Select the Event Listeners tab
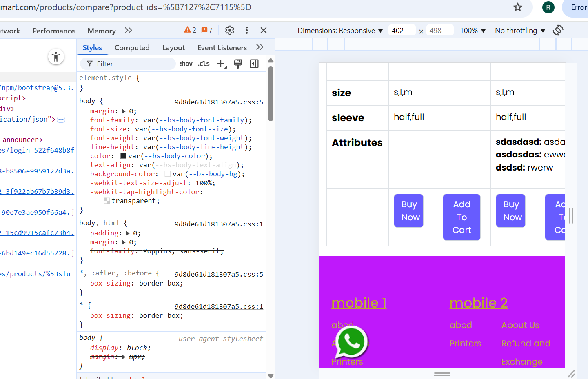The image size is (588, 379). (x=222, y=48)
